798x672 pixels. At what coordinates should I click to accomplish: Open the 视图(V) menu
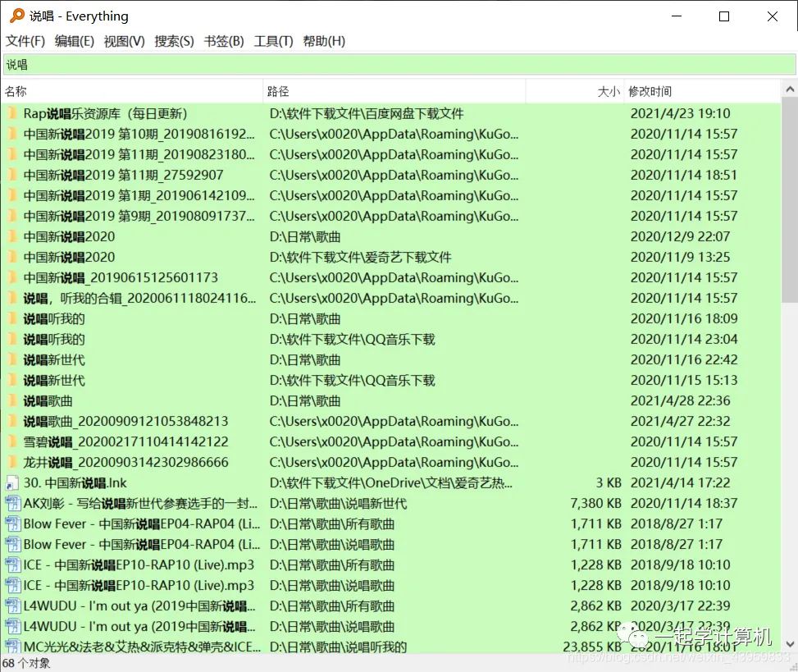click(x=124, y=41)
